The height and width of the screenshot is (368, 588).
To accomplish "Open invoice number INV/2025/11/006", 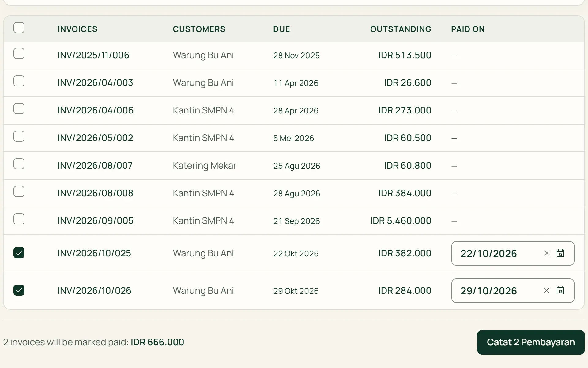I will pos(93,55).
